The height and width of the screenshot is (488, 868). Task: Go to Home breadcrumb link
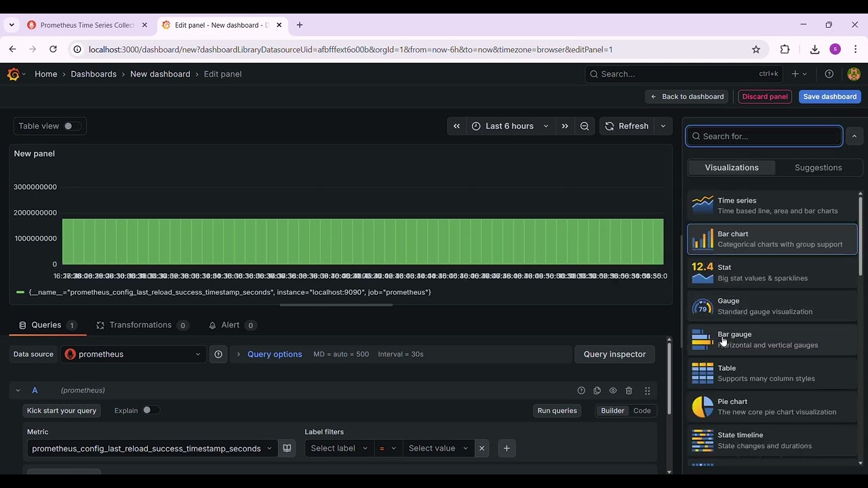(x=46, y=74)
